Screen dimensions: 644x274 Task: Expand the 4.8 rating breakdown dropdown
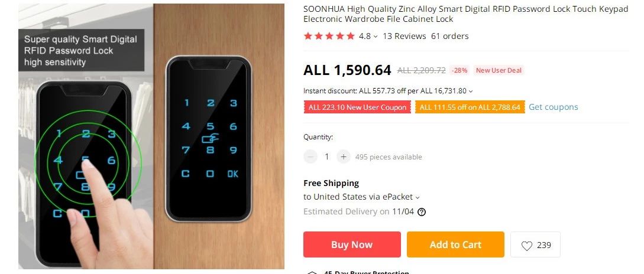[375, 37]
